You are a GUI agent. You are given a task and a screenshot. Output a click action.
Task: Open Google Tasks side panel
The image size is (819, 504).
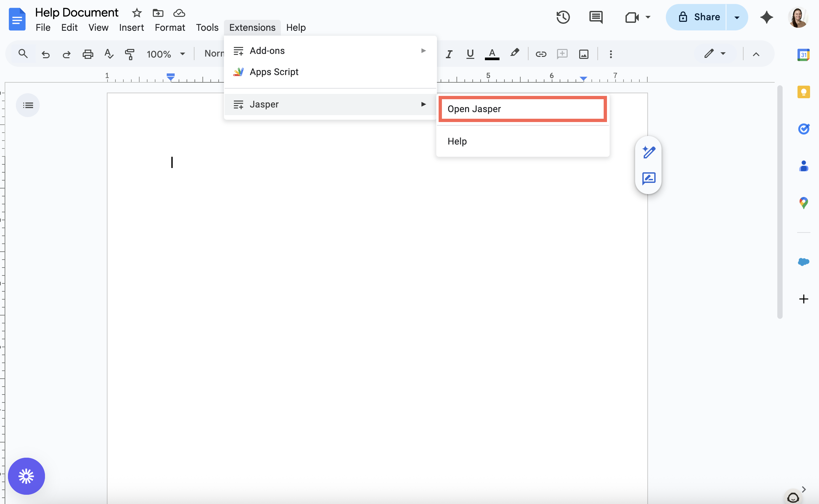803,129
